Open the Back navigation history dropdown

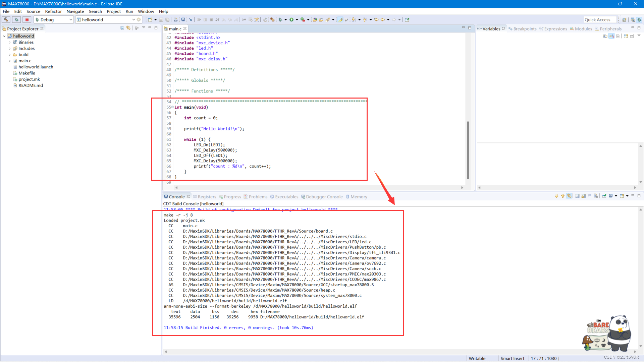388,20
